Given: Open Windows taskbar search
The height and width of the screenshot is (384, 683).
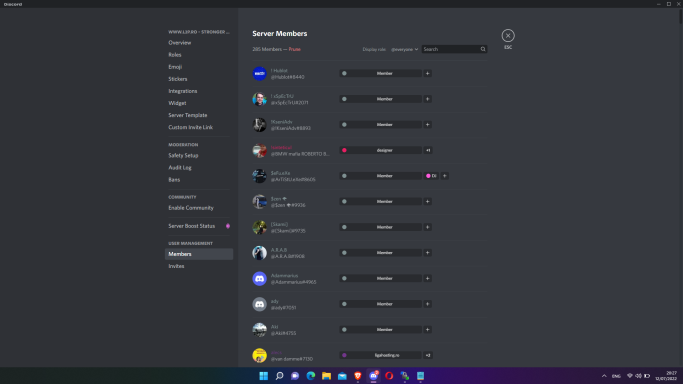Looking at the screenshot, I should tap(279, 376).
